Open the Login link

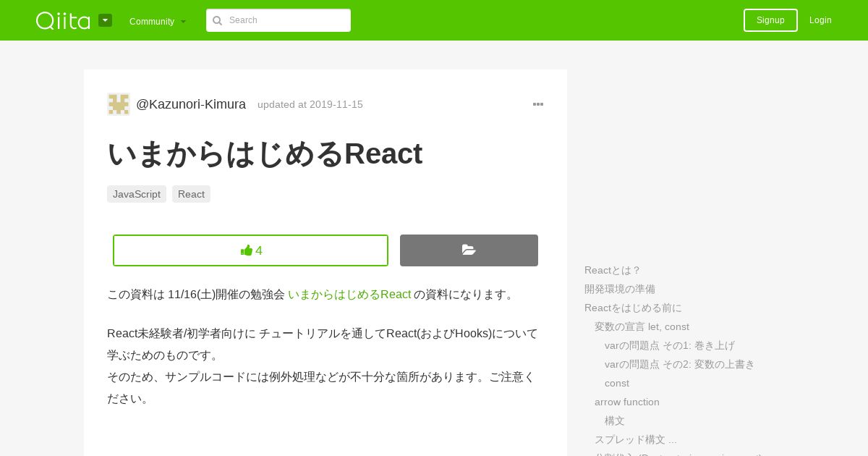[x=820, y=20]
